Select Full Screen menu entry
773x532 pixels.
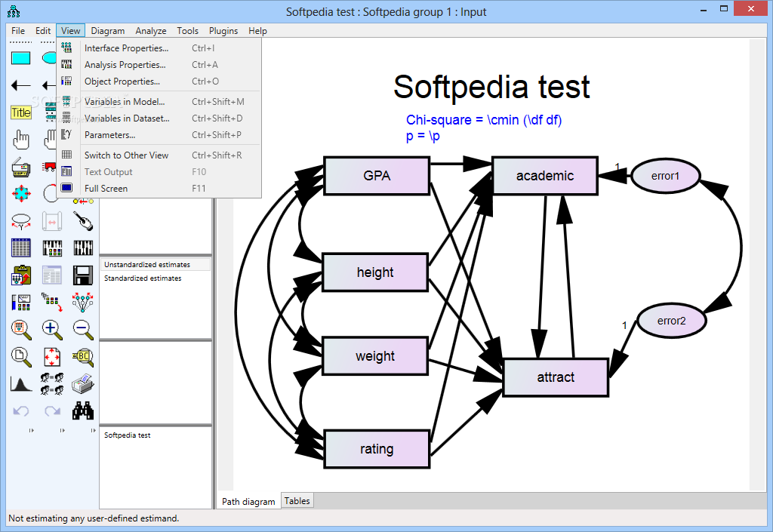point(159,189)
